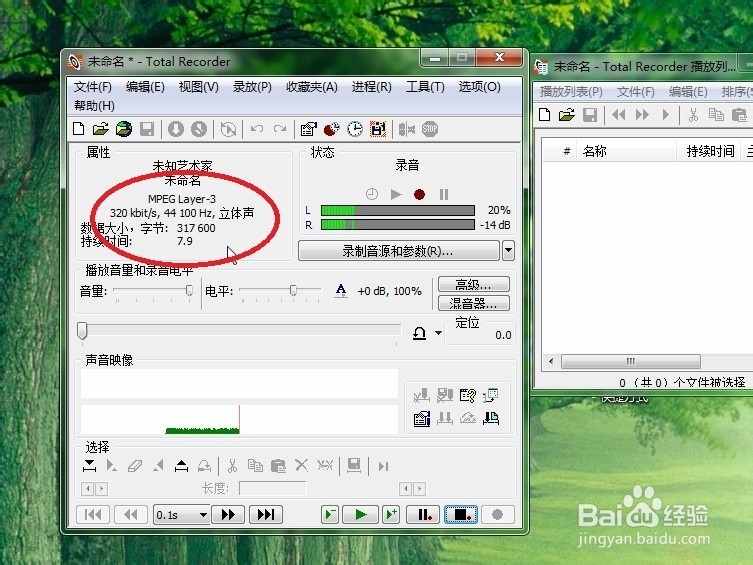Click the Open URL globe folder icon

124,129
